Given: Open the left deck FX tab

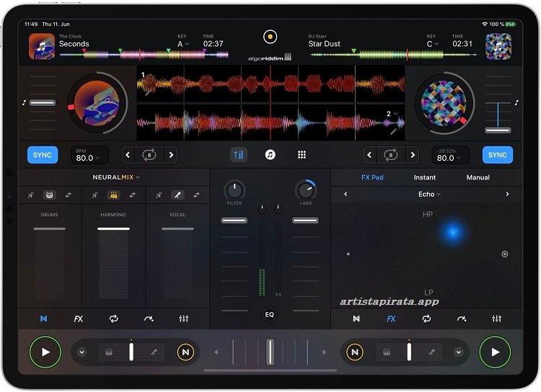Looking at the screenshot, I should point(79,318).
